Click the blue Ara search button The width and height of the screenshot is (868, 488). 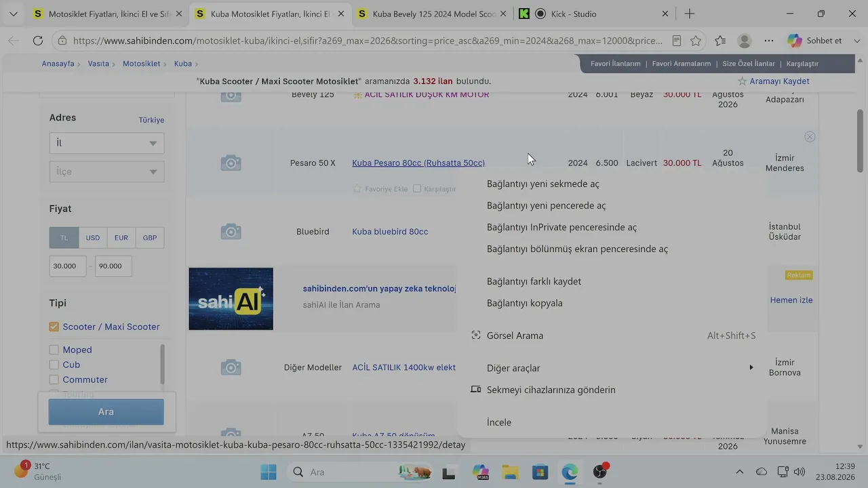[x=106, y=412]
